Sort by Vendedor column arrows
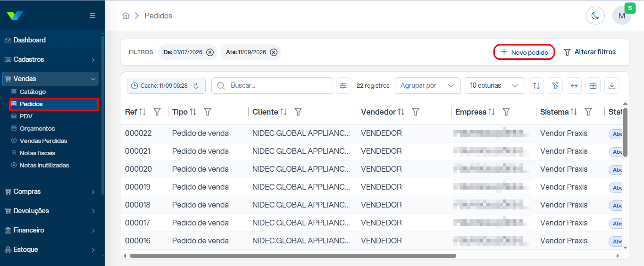This screenshot has width=644, height=266. pyautogui.click(x=401, y=112)
